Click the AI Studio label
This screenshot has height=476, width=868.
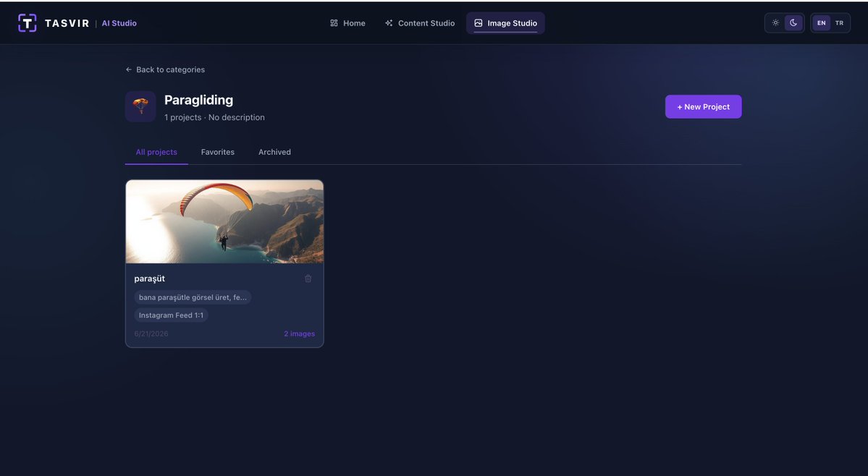click(x=119, y=23)
